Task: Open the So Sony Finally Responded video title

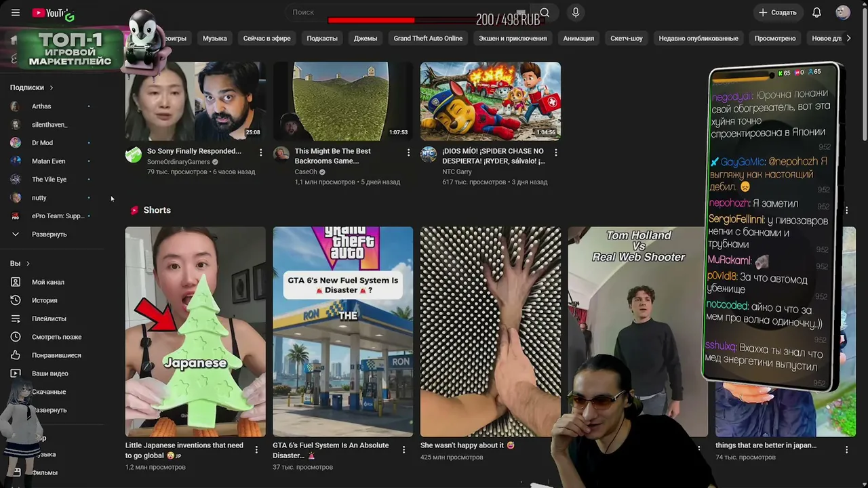Action: pyautogui.click(x=194, y=151)
